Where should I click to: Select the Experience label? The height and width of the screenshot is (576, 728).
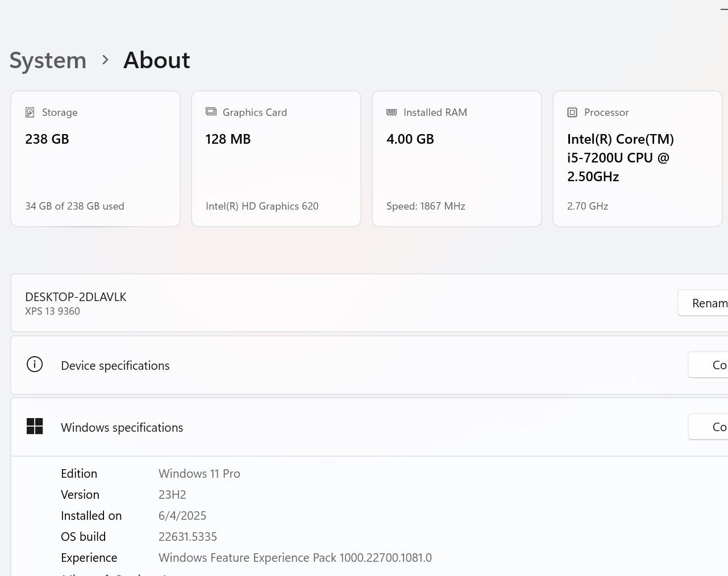(89, 558)
